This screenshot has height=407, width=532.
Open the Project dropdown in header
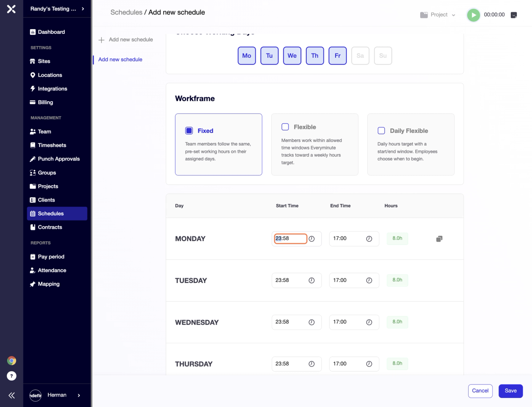pyautogui.click(x=438, y=15)
